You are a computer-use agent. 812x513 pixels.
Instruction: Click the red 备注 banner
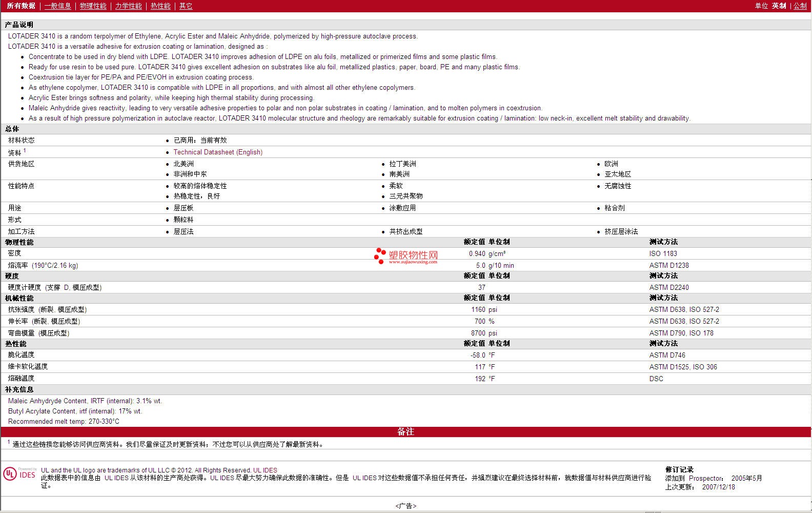click(405, 431)
